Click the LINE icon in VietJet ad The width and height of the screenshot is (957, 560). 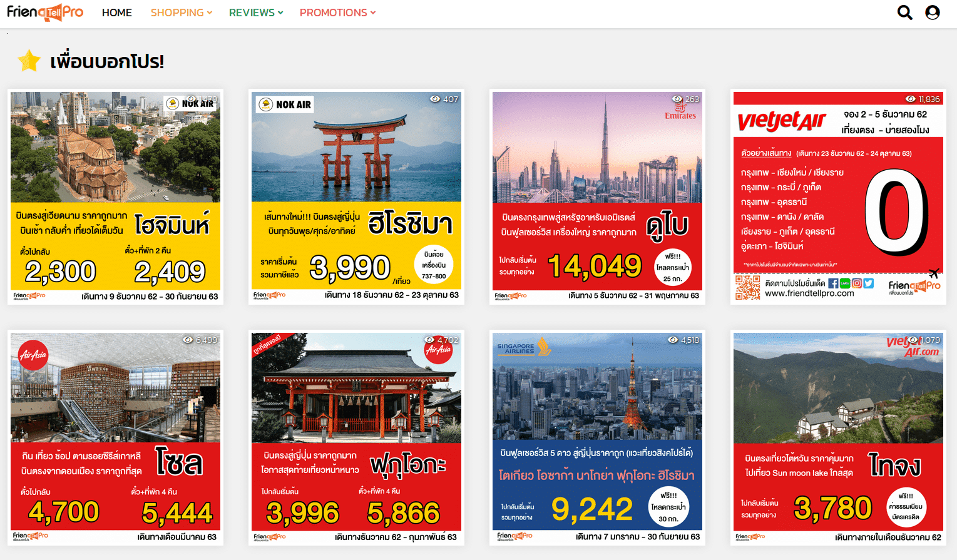tap(845, 283)
